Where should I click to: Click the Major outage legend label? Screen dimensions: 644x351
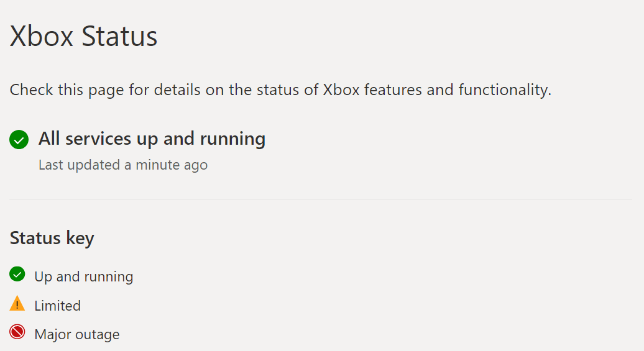[77, 335]
